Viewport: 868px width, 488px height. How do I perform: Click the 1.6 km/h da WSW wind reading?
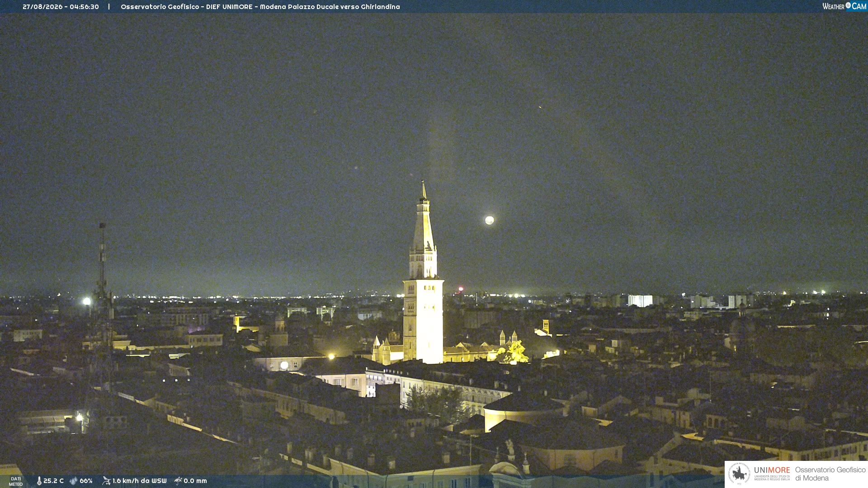click(x=139, y=481)
